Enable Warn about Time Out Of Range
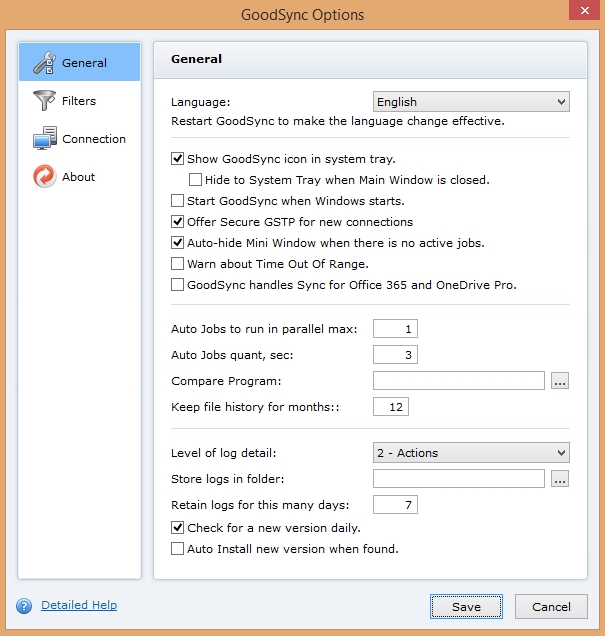The height and width of the screenshot is (636, 605). (x=177, y=264)
